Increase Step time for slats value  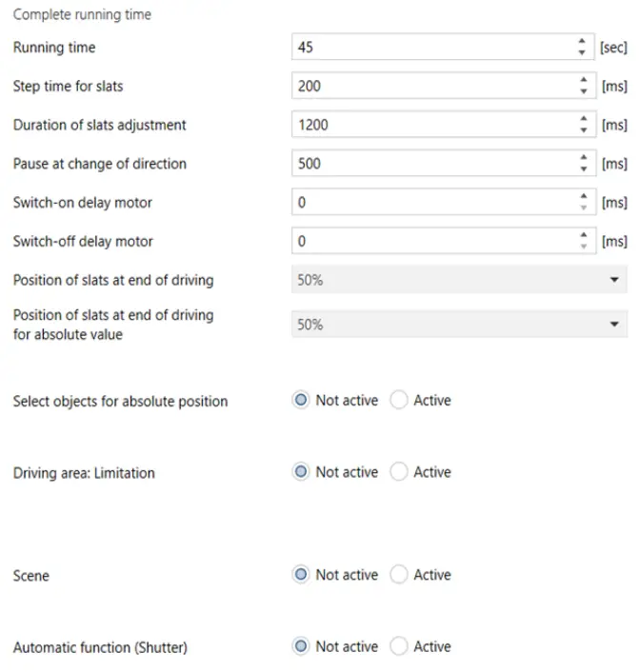[582, 81]
